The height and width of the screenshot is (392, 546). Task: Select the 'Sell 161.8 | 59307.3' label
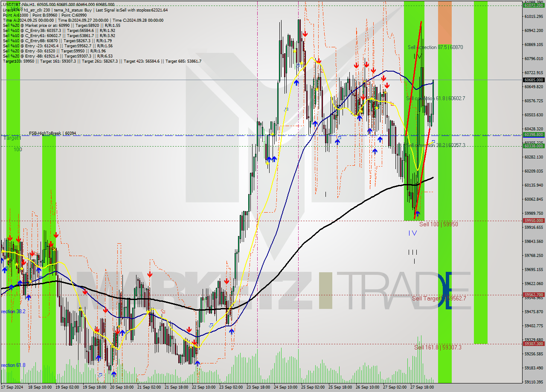[438, 347]
